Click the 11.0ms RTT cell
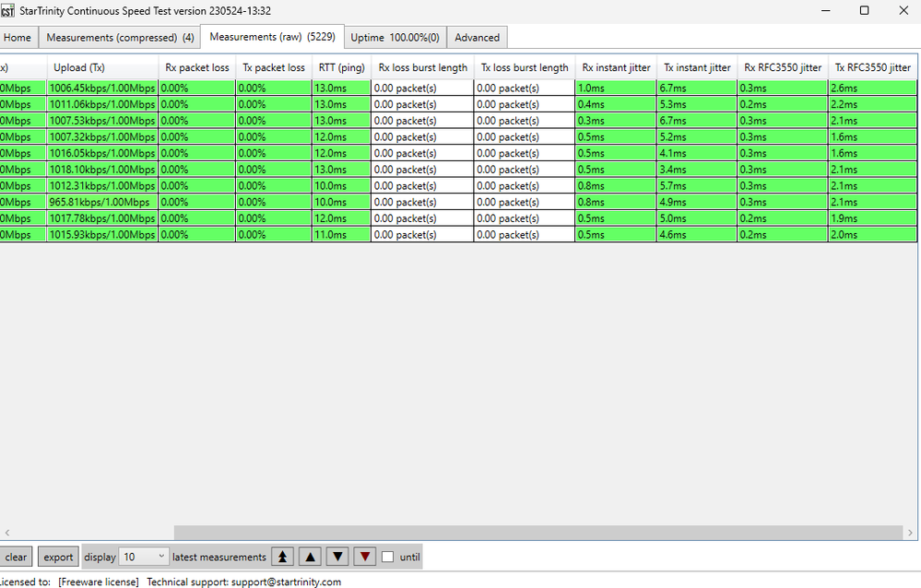 [342, 234]
